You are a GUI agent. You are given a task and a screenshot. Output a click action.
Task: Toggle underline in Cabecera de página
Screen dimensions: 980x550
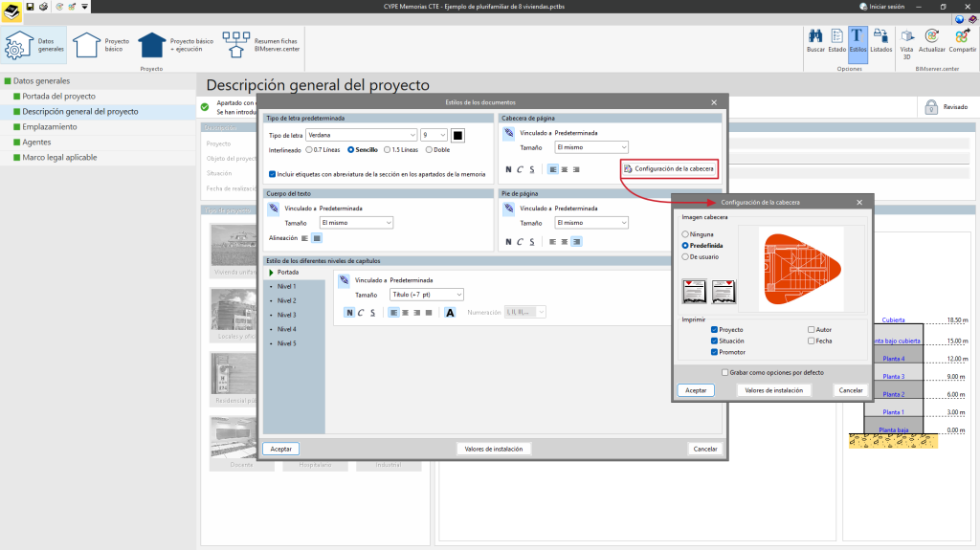[x=532, y=169]
